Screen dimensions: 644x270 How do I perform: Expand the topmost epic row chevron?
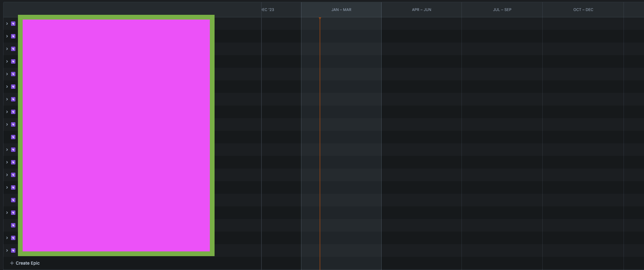click(7, 24)
